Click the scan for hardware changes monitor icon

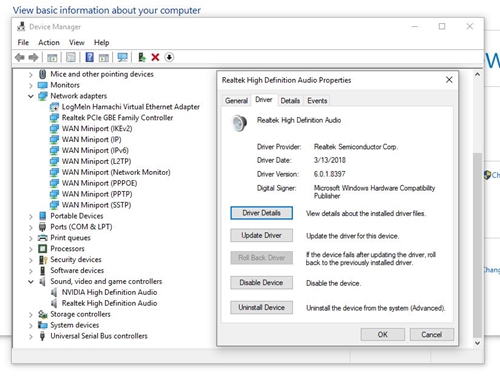123,57
